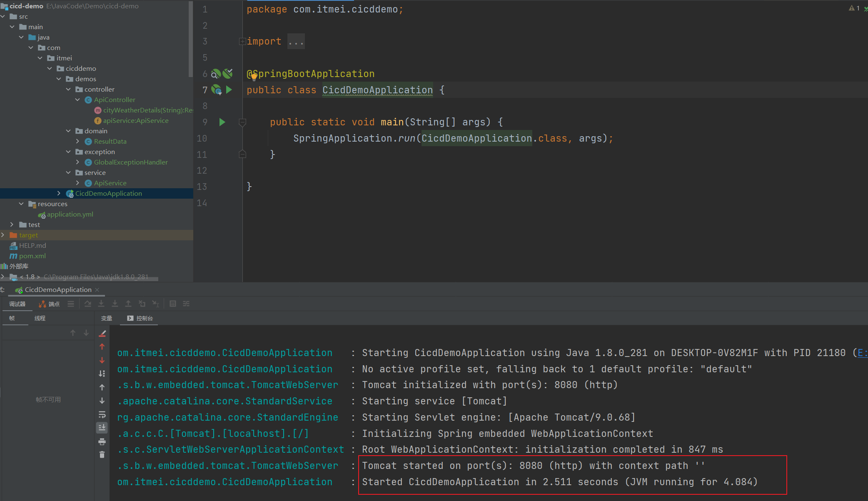Click the project tree vertical scrollbar
Viewport: 868px width, 501px height.
tap(191, 40)
